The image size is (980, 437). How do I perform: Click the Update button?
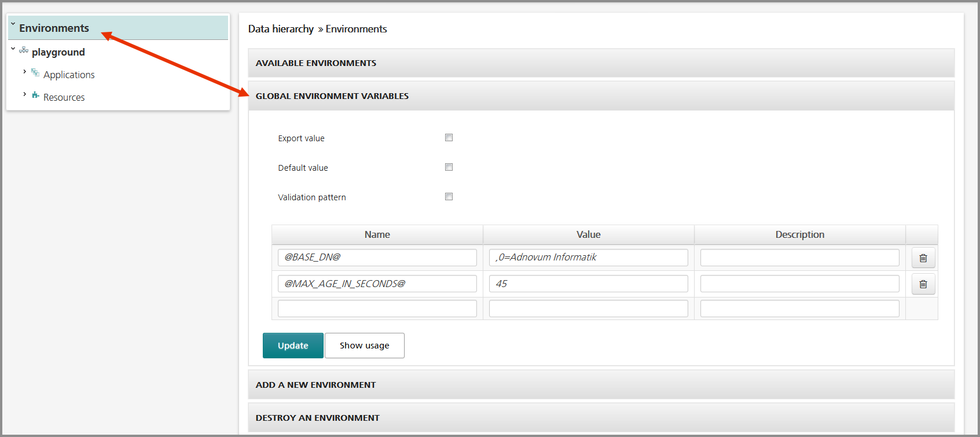coord(293,346)
